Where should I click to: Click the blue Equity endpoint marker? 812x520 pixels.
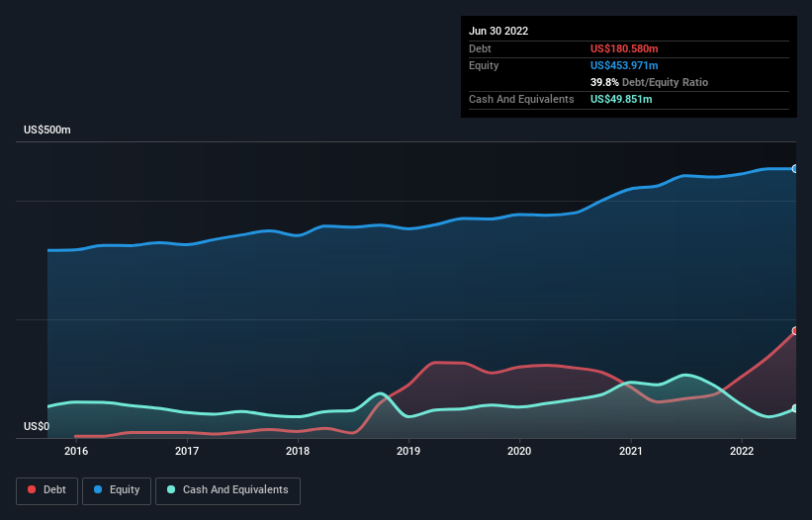(x=795, y=169)
